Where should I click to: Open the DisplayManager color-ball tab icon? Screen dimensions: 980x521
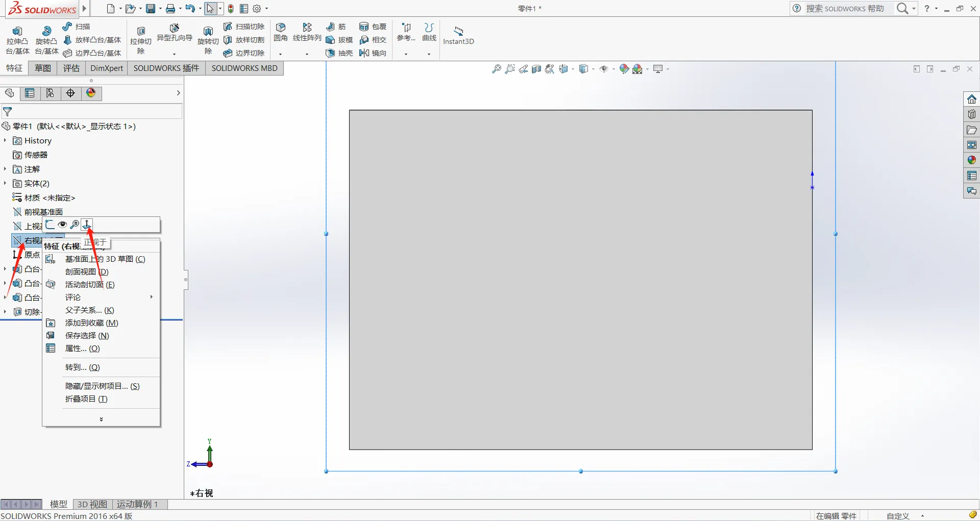pyautogui.click(x=91, y=93)
